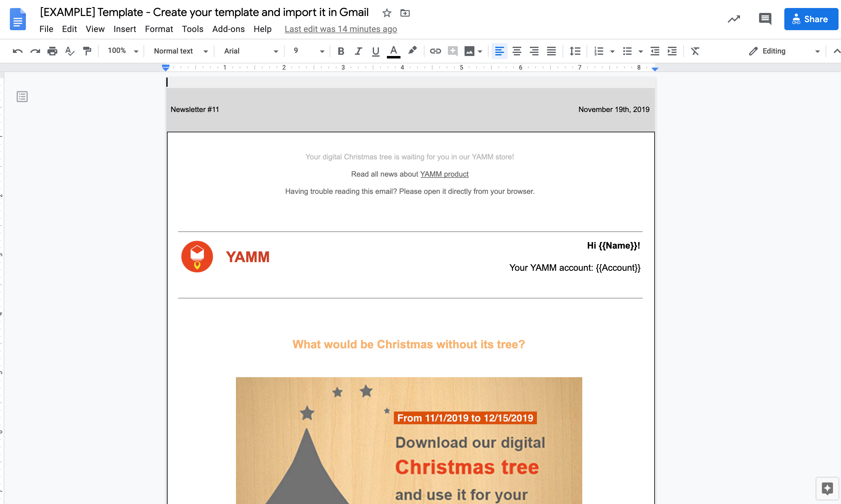Click the text color icon

tap(393, 51)
